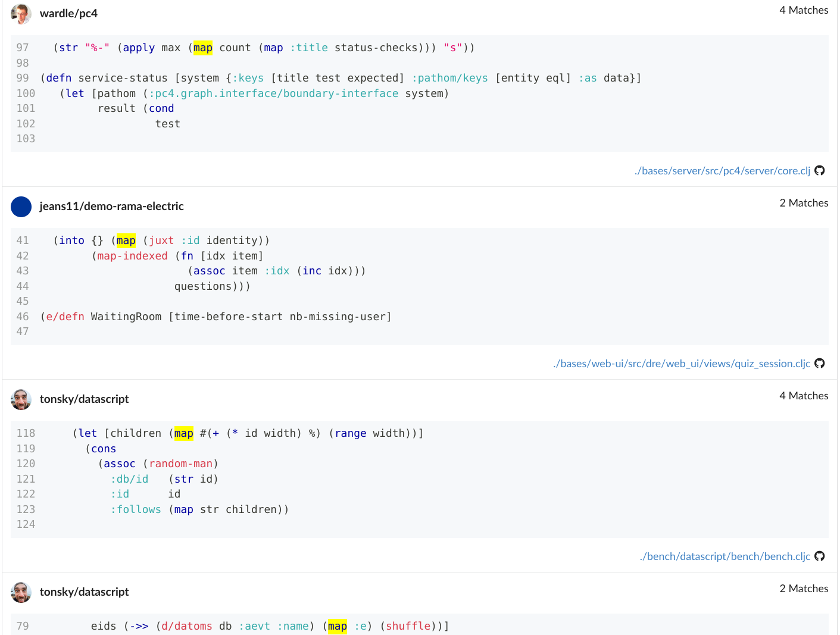Open the quiz_session.cljc file path link
The height and width of the screenshot is (635, 840).
tap(682, 363)
